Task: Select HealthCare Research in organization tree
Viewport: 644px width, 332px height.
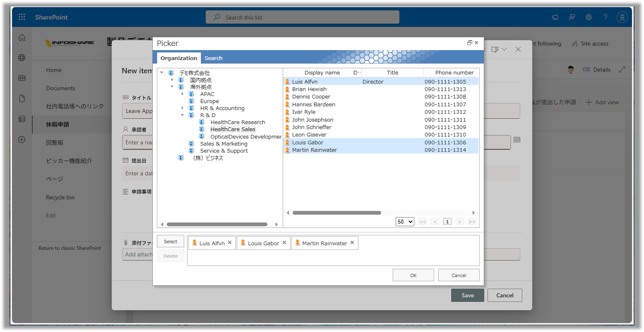Action: 238,122
